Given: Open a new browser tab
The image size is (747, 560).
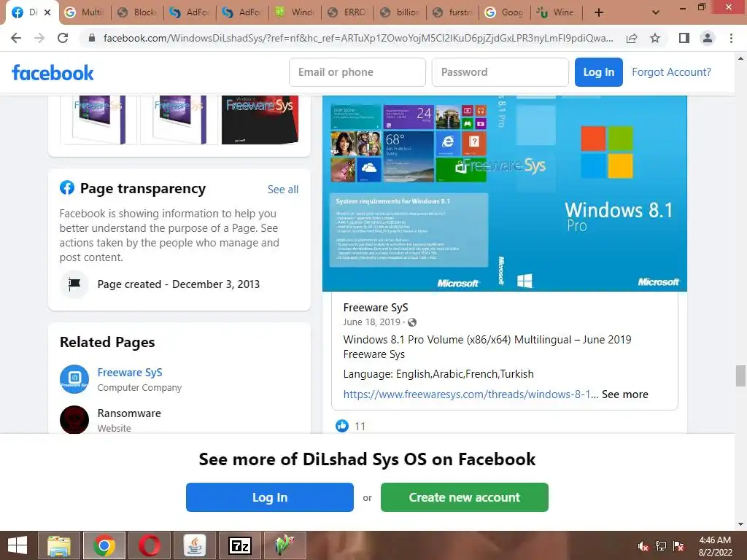Looking at the screenshot, I should click(599, 12).
